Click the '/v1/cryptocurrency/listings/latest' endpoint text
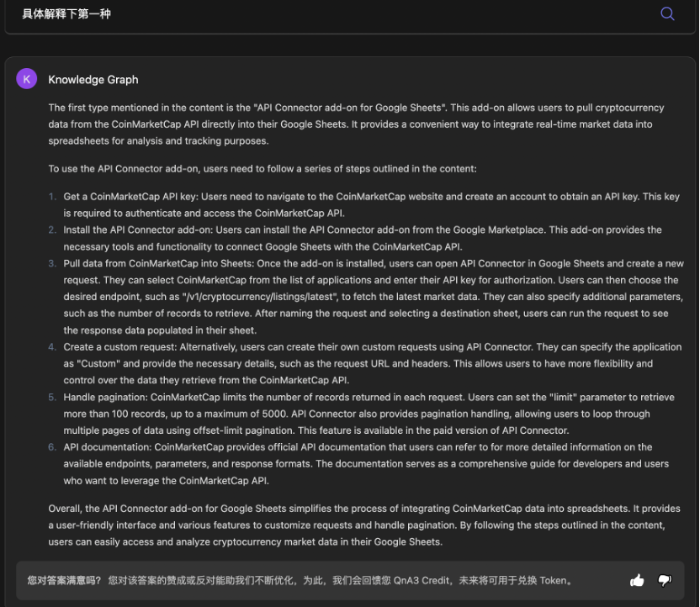 [259, 297]
